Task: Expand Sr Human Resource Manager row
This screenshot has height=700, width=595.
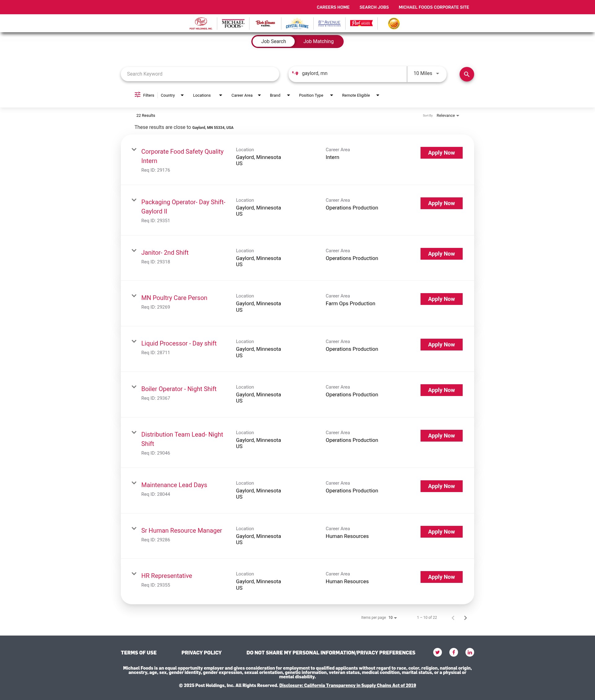Action: [134, 529]
